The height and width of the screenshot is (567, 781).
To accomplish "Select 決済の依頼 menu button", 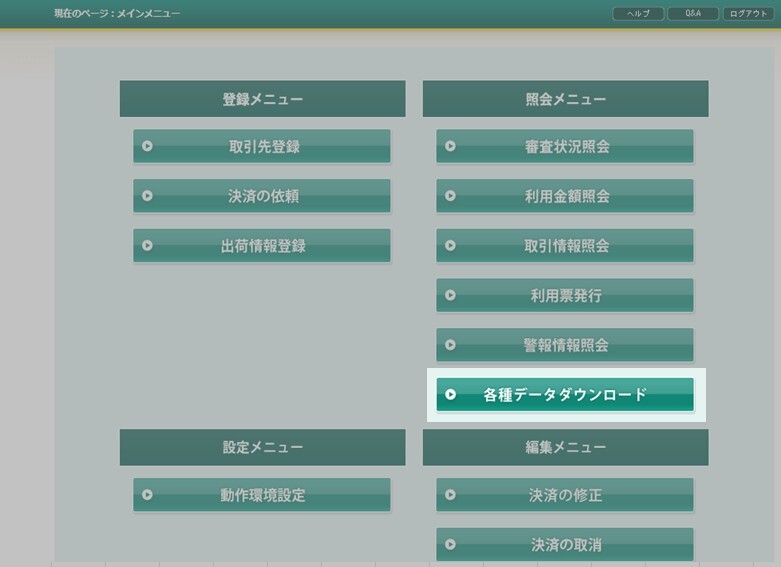I will 261,196.
